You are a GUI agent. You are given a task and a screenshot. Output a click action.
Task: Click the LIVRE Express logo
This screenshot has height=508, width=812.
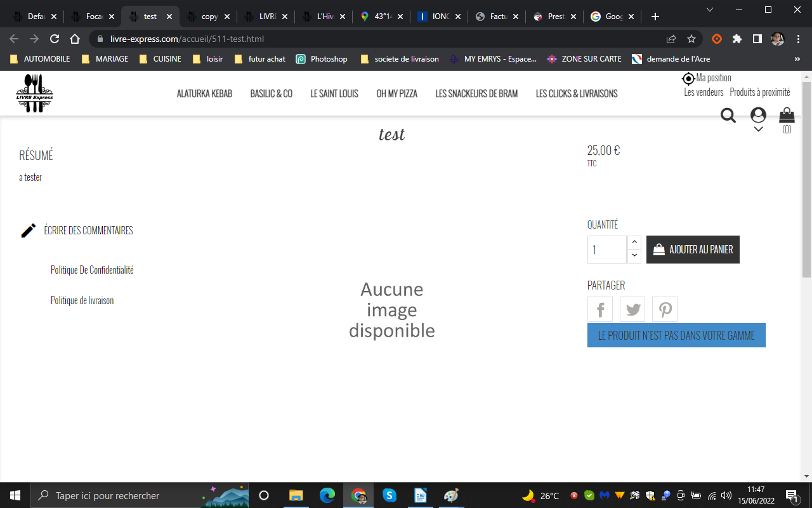click(x=34, y=93)
